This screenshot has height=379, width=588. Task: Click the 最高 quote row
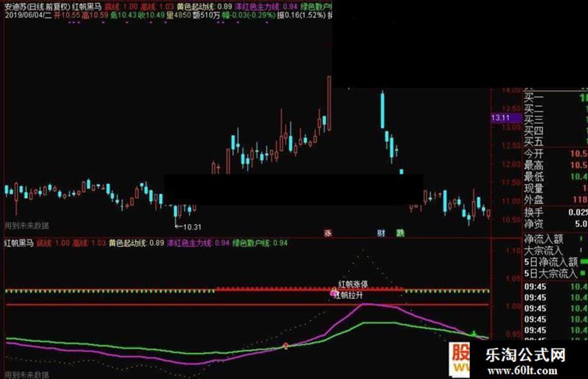[x=556, y=165]
